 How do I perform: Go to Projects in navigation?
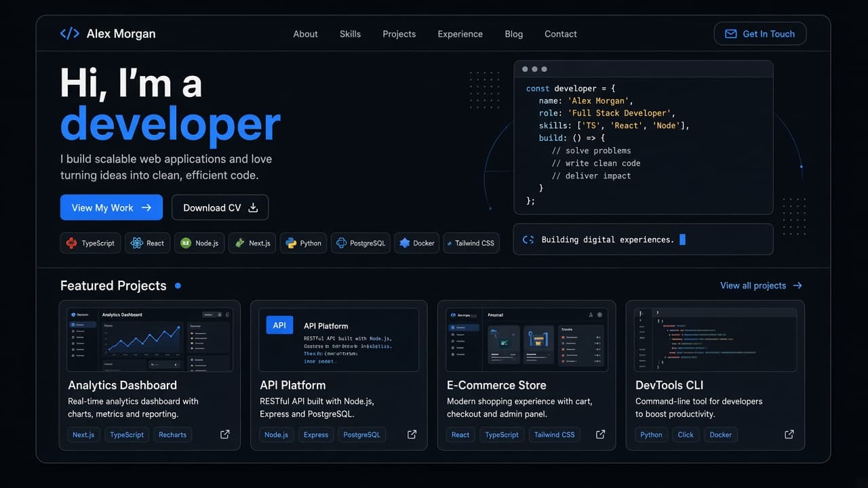[x=399, y=34]
